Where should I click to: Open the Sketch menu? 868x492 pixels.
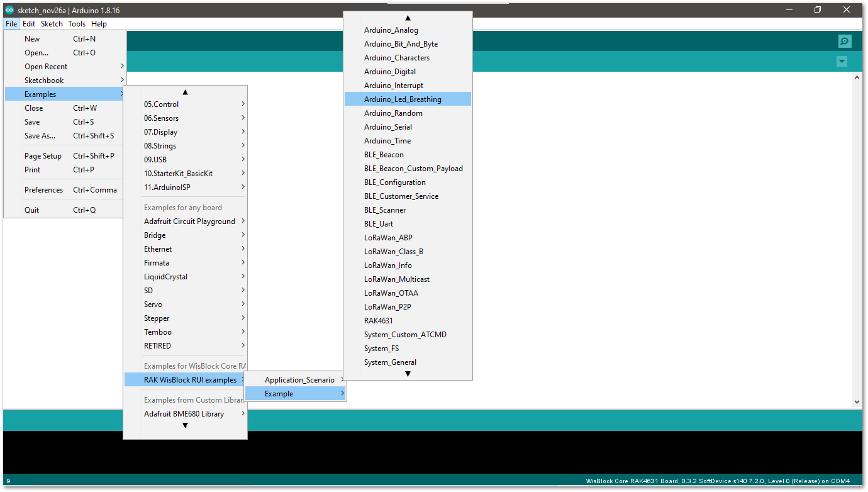coord(52,24)
